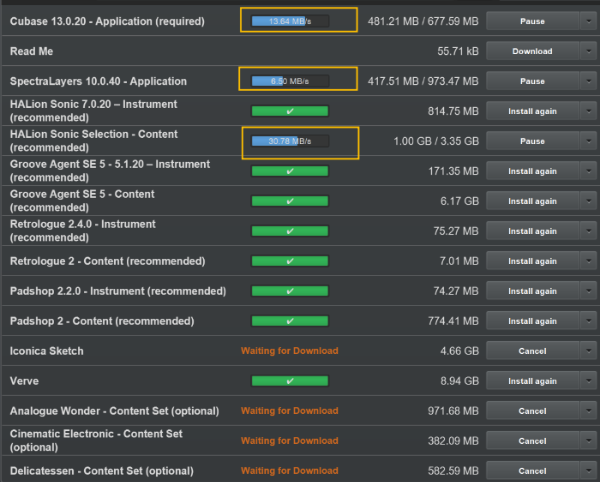600x482 pixels.
Task: Click completed checkmark bar for Groove Agent SE 5 Instrument
Action: pyautogui.click(x=290, y=171)
